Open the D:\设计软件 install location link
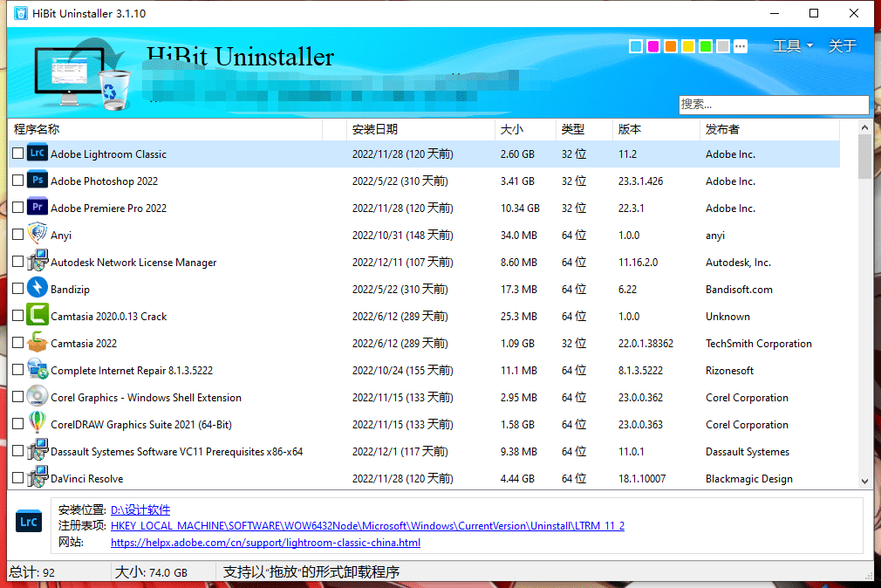 click(140, 509)
